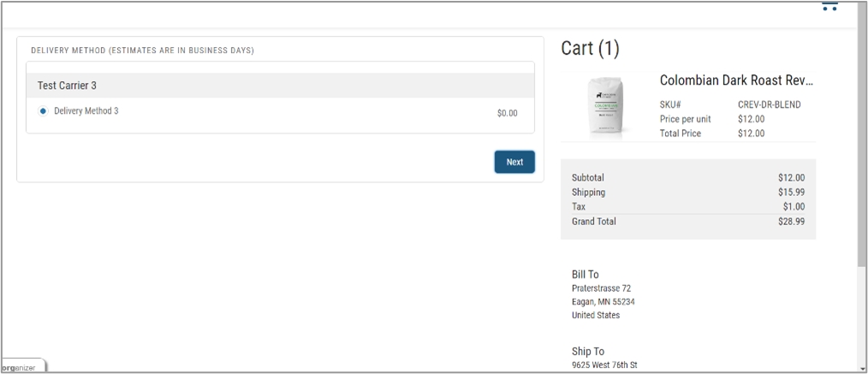Open the cart icon in top corner
The image size is (868, 374).
coord(829,7)
